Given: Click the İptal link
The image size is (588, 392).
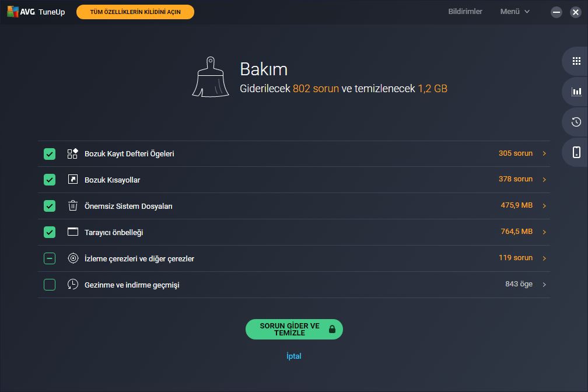Looking at the screenshot, I should pos(294,356).
